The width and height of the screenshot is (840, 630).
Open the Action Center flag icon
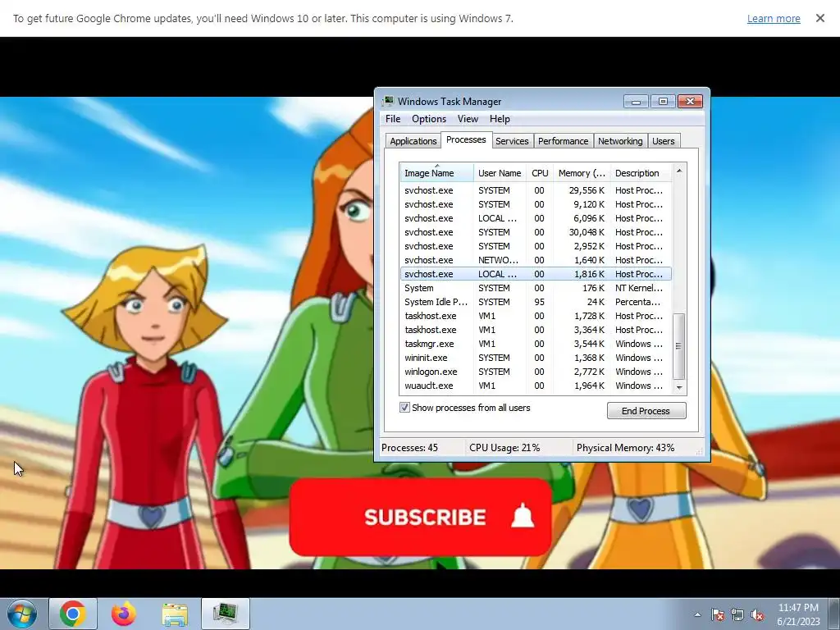click(x=717, y=614)
